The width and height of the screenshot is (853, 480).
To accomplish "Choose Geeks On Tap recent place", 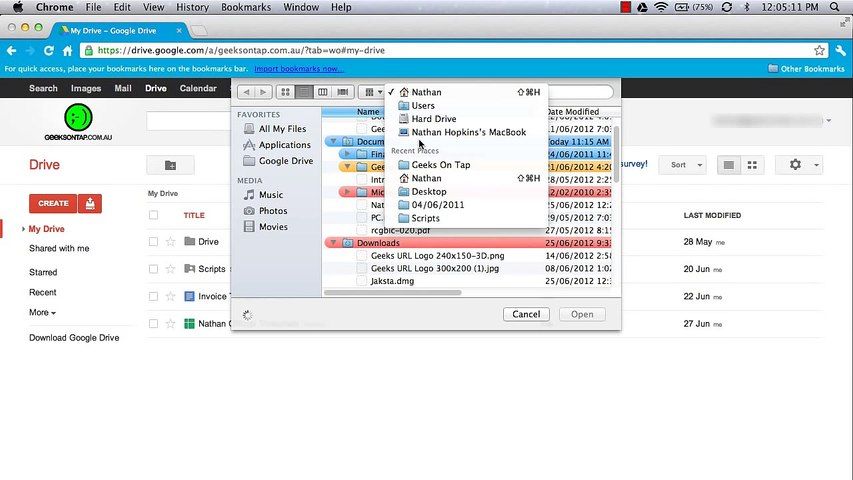I will pyautogui.click(x=466, y=165).
